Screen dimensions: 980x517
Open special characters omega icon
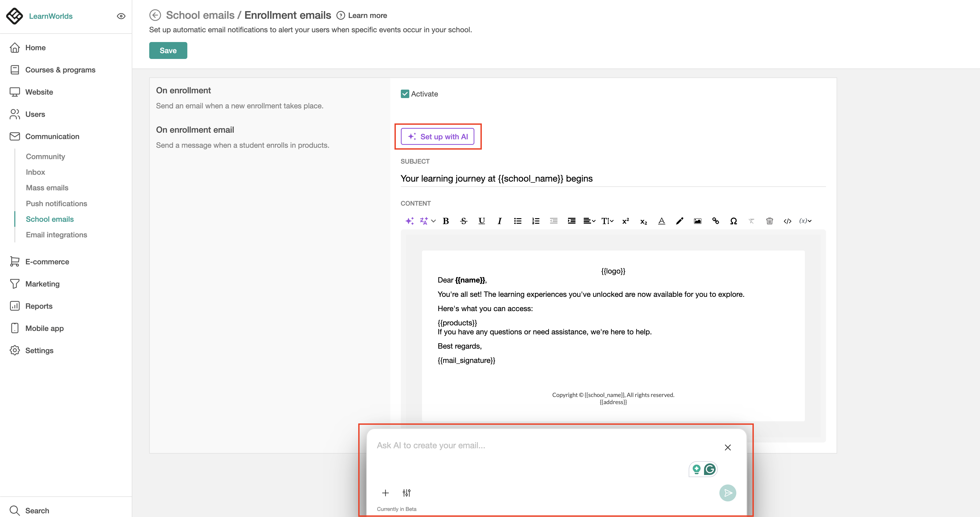point(733,221)
